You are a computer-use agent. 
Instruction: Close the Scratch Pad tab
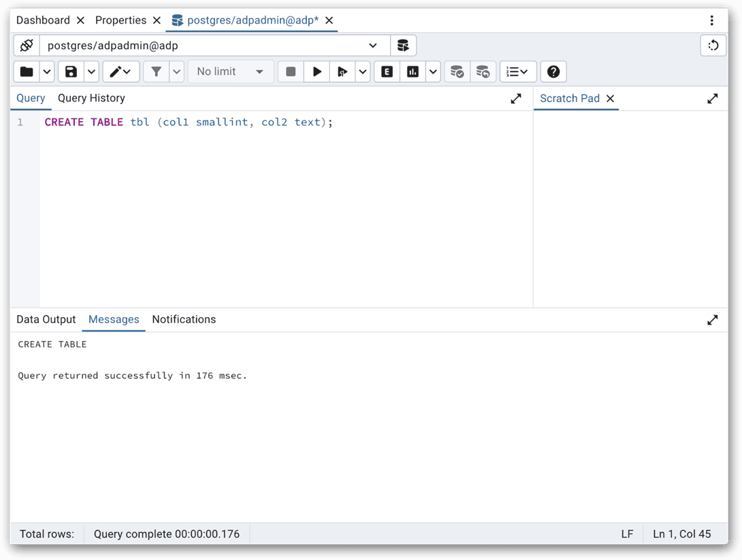point(611,99)
